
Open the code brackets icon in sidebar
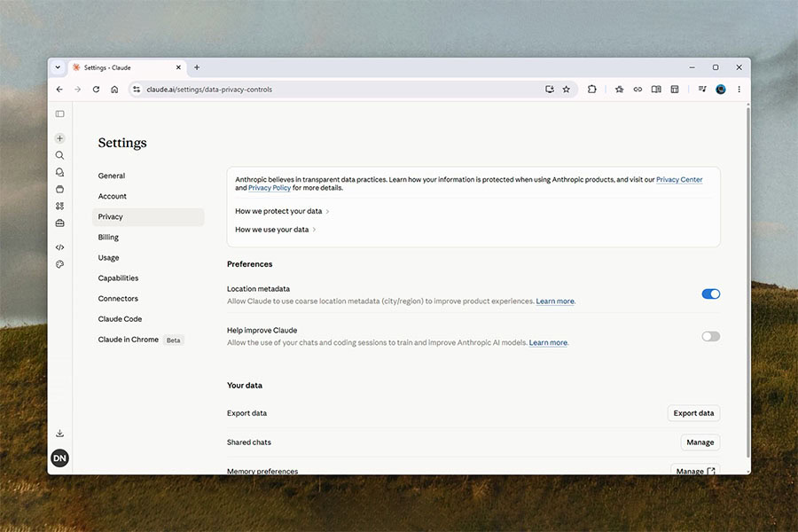click(59, 247)
